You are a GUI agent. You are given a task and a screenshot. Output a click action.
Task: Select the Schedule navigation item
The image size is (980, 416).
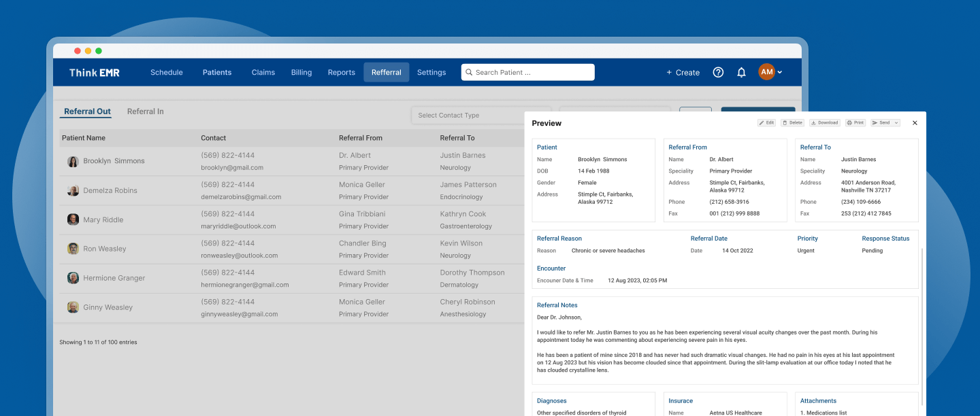pyautogui.click(x=166, y=72)
